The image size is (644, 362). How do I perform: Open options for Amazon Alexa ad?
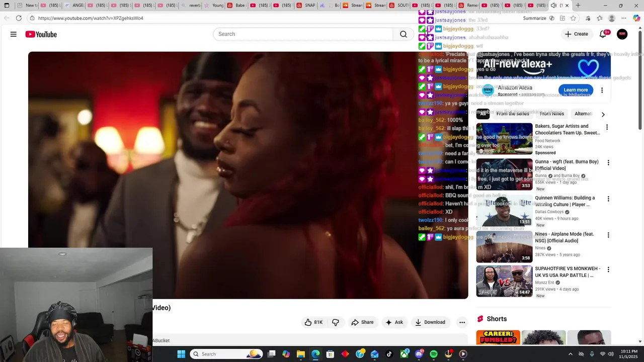[602, 90]
